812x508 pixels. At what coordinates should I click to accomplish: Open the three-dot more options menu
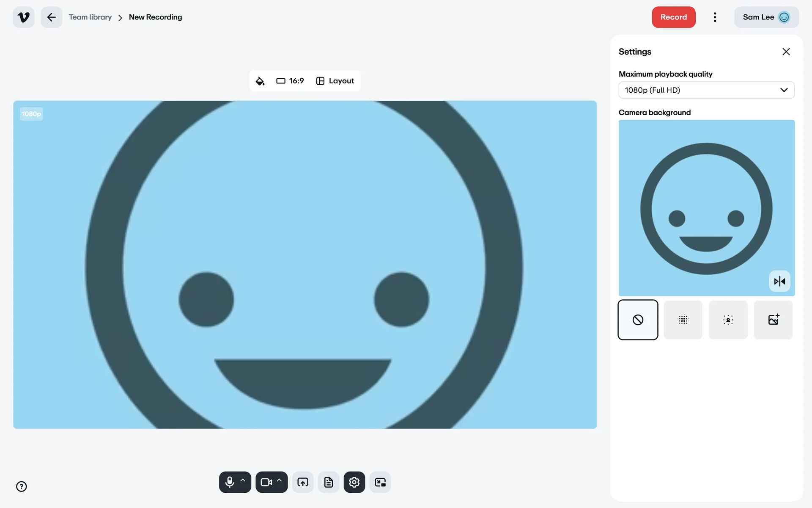(715, 17)
